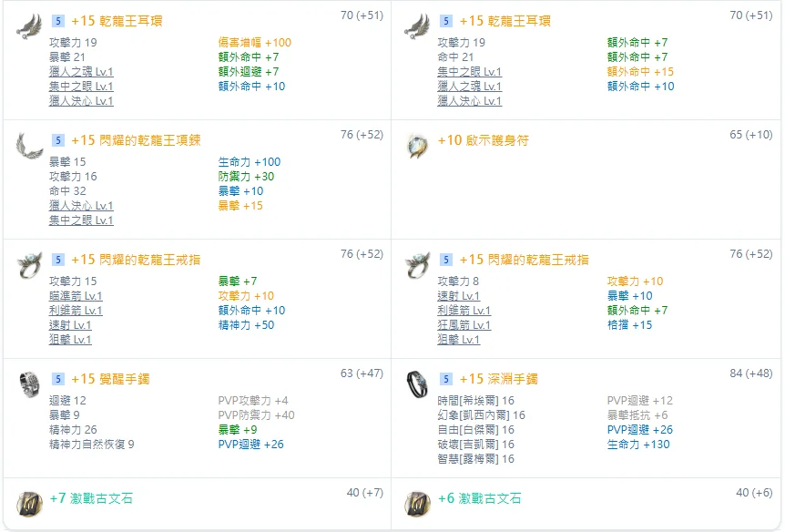Open 獵人決心 Lv.1 under the necklace
The image size is (785, 532).
tap(81, 206)
